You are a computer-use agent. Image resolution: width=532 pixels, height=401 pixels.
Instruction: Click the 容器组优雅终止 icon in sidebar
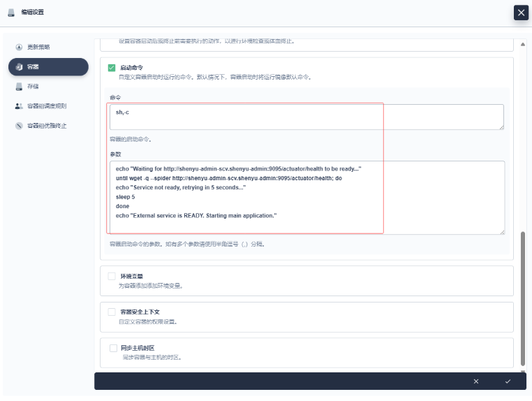tap(20, 126)
